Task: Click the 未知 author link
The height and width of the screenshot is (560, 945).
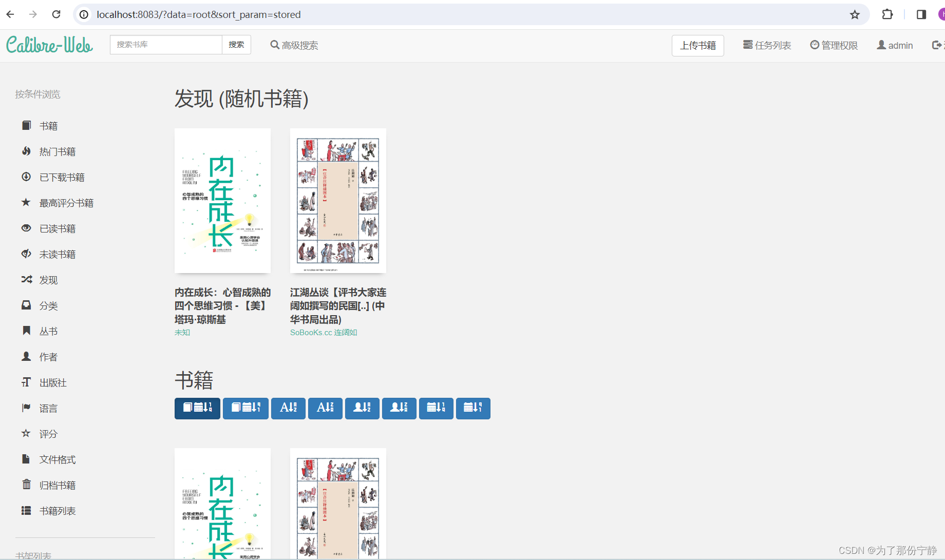Action: pyautogui.click(x=182, y=332)
